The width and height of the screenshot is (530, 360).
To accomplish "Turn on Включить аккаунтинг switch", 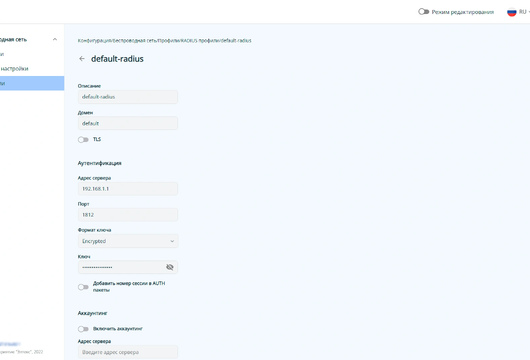I will (83, 329).
